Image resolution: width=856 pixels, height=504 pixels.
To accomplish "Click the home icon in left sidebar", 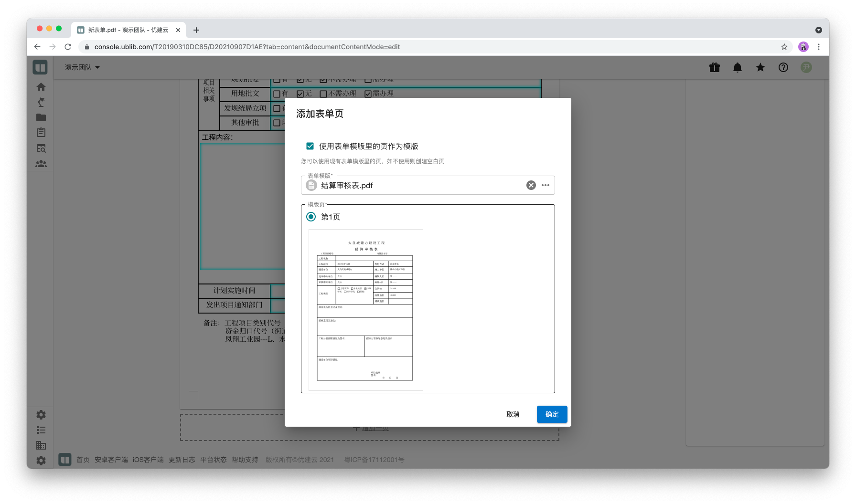I will [x=41, y=87].
